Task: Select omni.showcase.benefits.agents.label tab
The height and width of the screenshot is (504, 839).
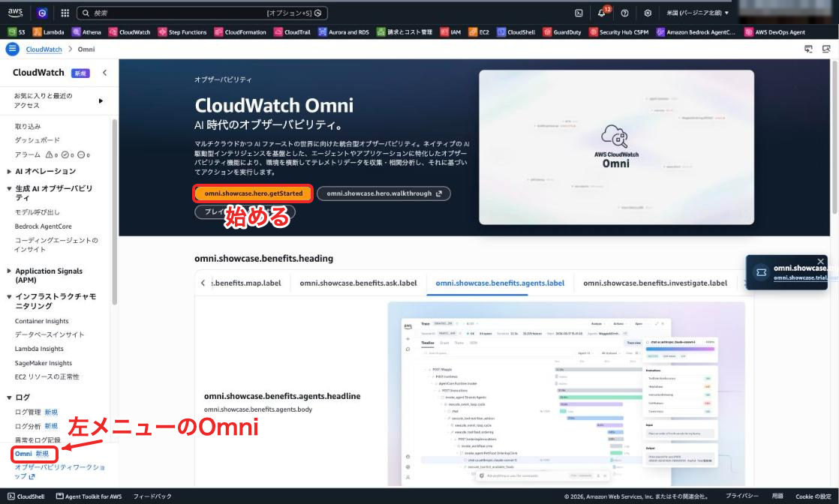Action: click(x=500, y=283)
